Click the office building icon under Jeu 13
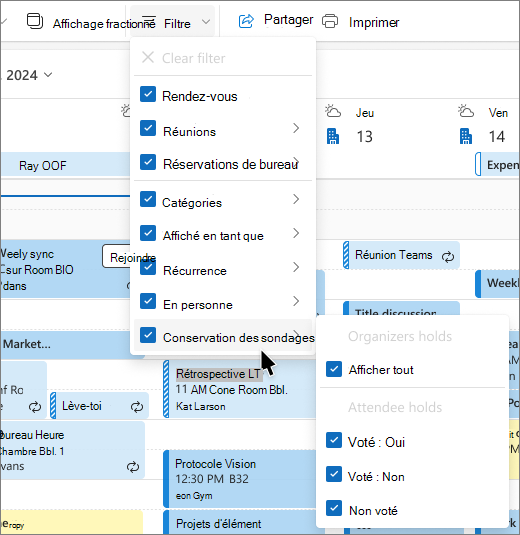The image size is (520, 535). pyautogui.click(x=333, y=136)
